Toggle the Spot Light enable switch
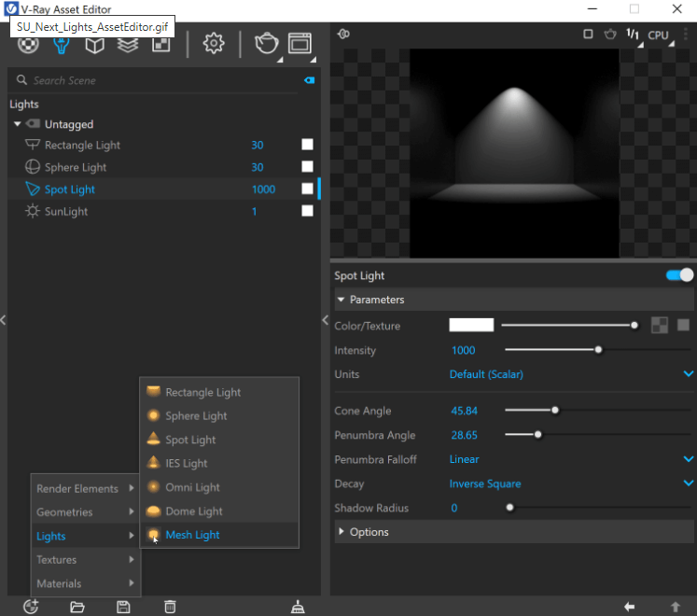The image size is (697, 616). (x=679, y=275)
